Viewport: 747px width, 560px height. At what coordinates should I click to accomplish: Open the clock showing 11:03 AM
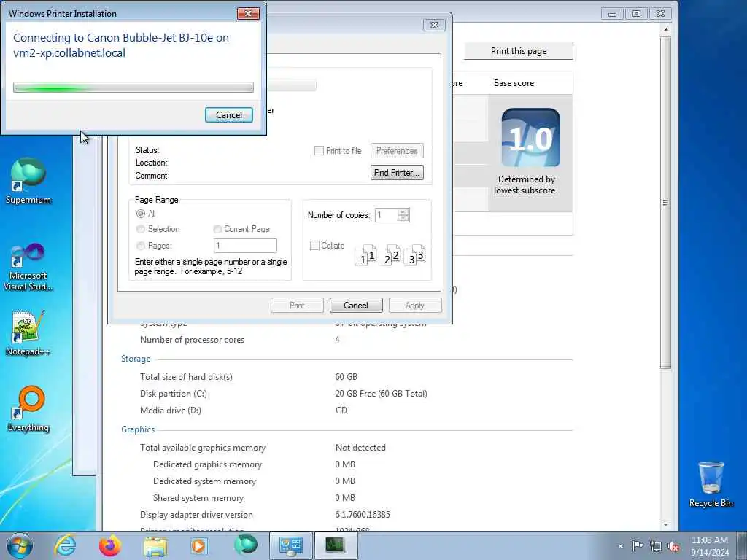[x=709, y=545]
